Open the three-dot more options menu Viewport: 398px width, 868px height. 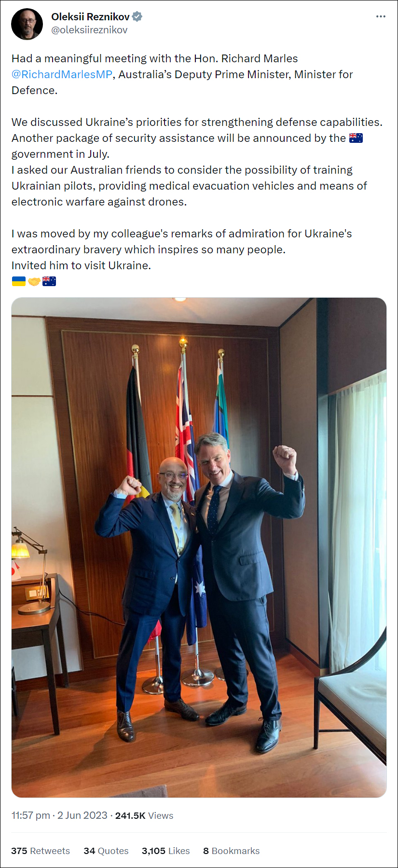point(381,16)
